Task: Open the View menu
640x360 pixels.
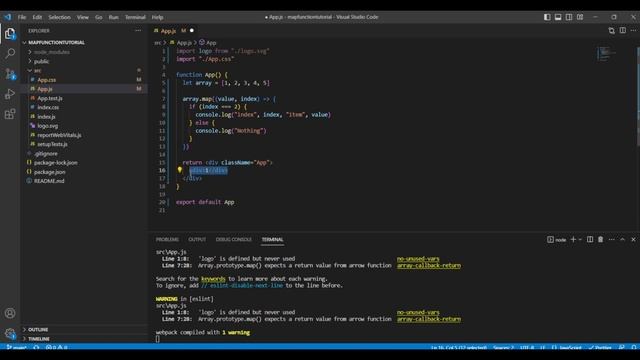Action: [x=82, y=17]
